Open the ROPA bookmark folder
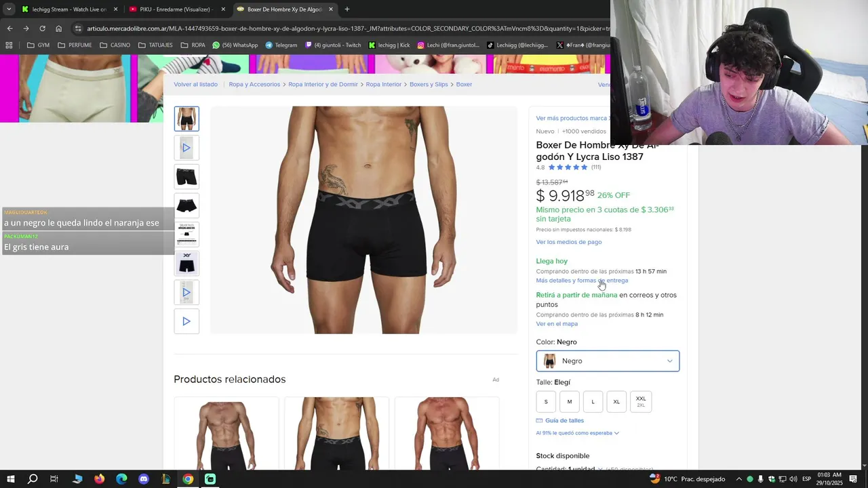Viewport: 868px width, 488px height. point(193,45)
